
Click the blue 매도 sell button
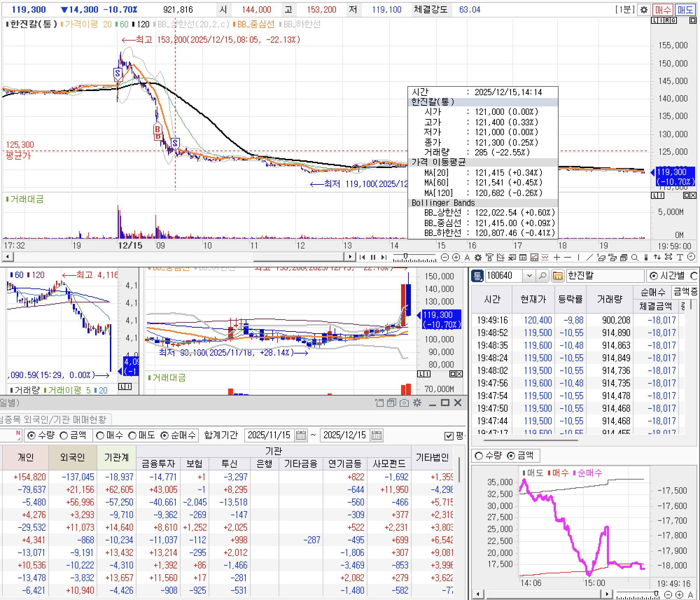coord(685,10)
